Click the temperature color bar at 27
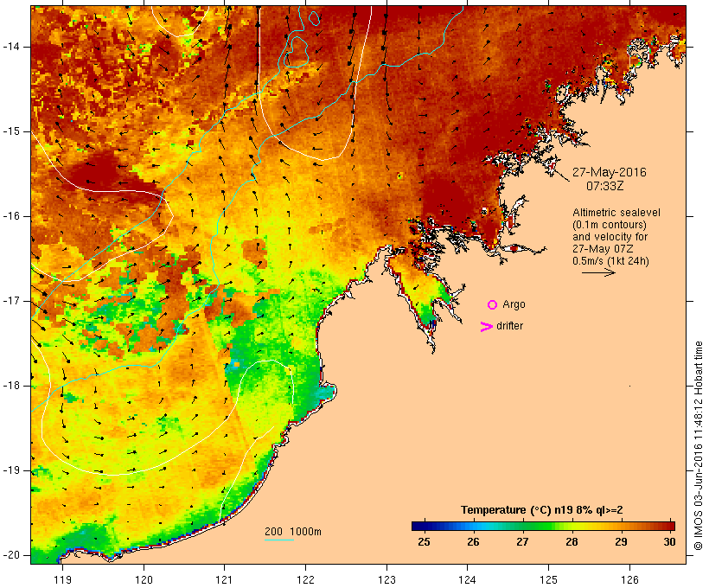Screen dimensions: 709x588 (x=522, y=526)
